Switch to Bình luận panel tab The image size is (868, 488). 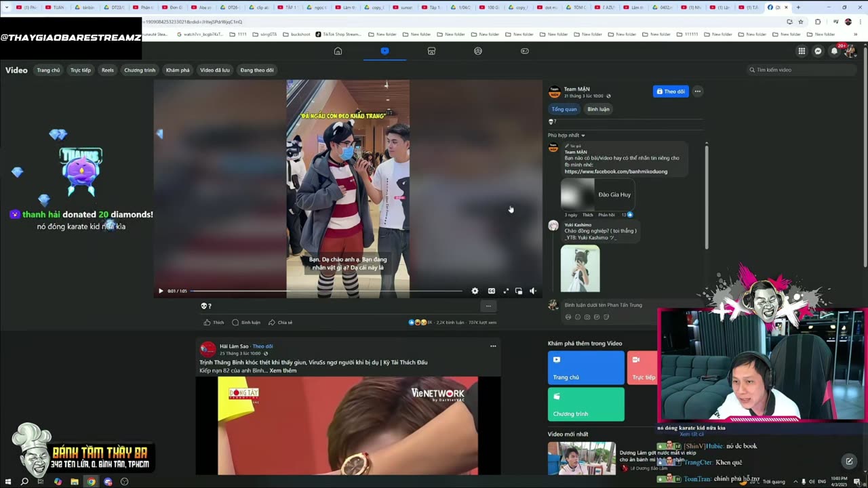(x=598, y=109)
